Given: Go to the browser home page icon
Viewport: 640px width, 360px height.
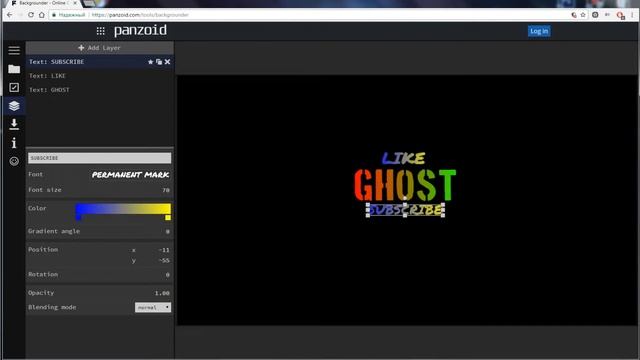Looking at the screenshot, I should pyautogui.click(x=42, y=15).
